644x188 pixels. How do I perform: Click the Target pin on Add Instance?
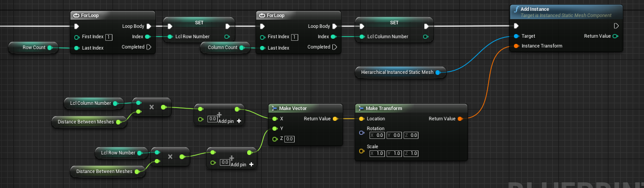tap(516, 36)
